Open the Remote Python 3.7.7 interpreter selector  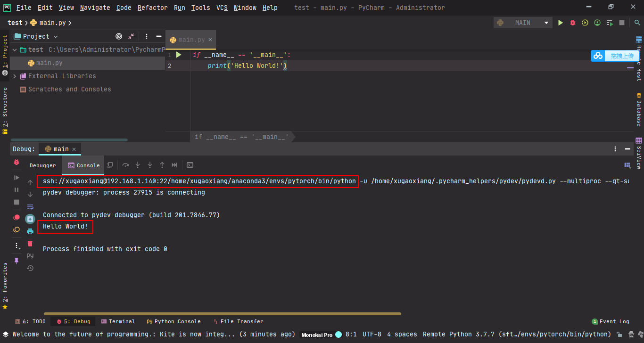pos(517,335)
